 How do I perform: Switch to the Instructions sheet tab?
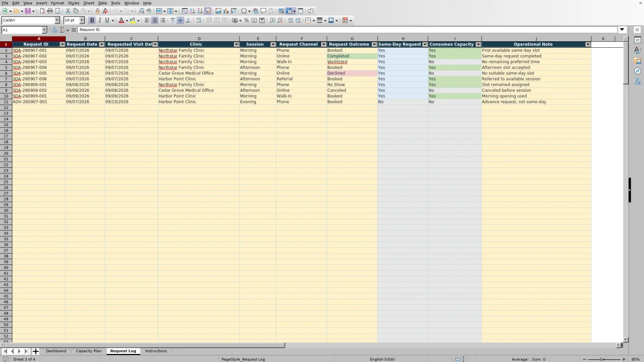[156, 351]
